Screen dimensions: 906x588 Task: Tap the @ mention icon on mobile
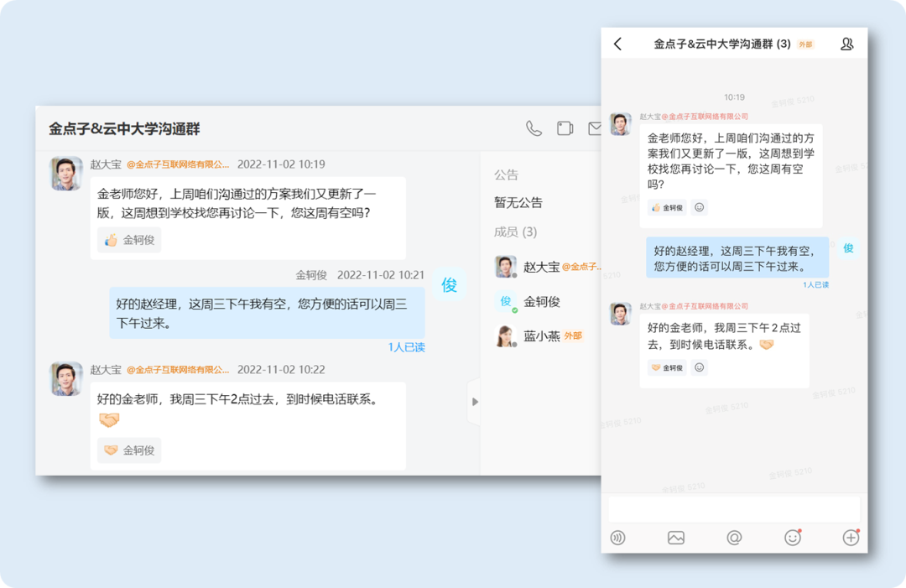734,538
